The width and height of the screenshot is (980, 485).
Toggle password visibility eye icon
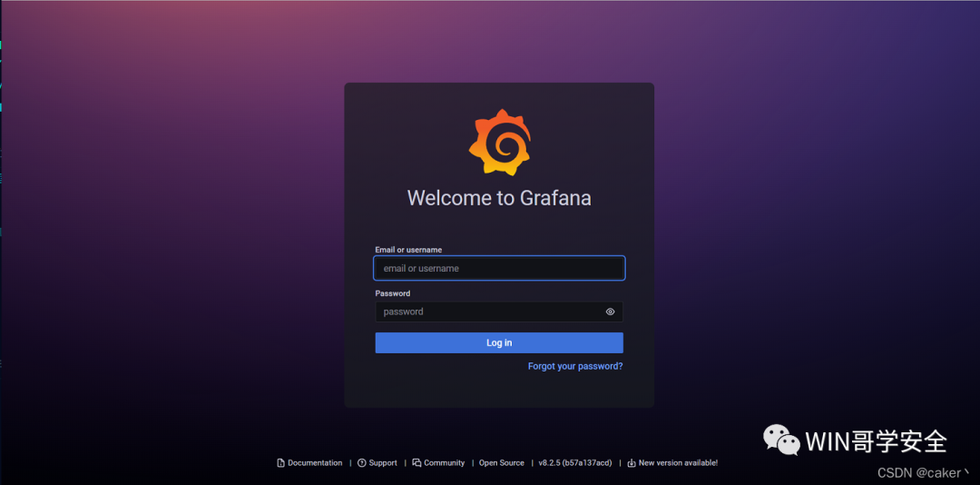[610, 312]
